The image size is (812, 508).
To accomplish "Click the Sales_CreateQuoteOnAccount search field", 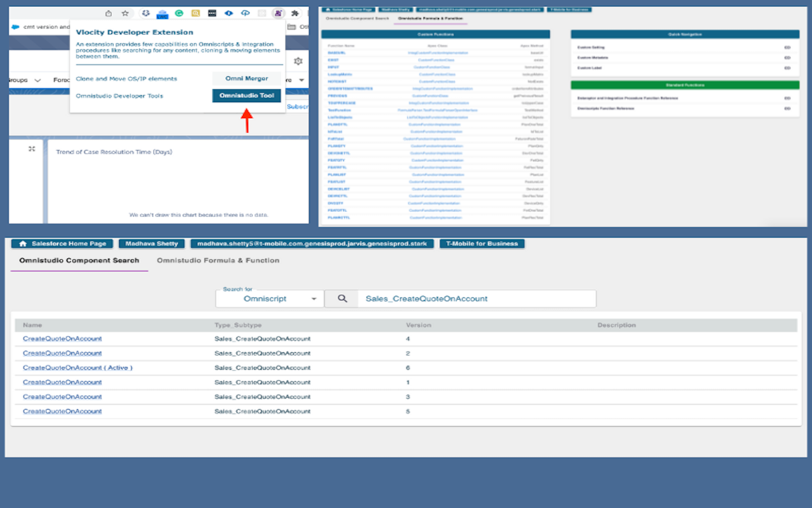I will (x=476, y=298).
